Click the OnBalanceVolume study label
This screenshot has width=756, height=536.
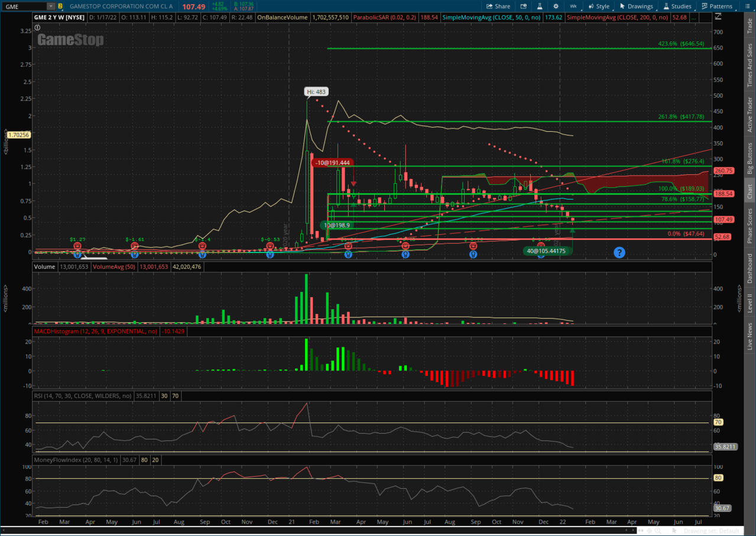(x=283, y=18)
